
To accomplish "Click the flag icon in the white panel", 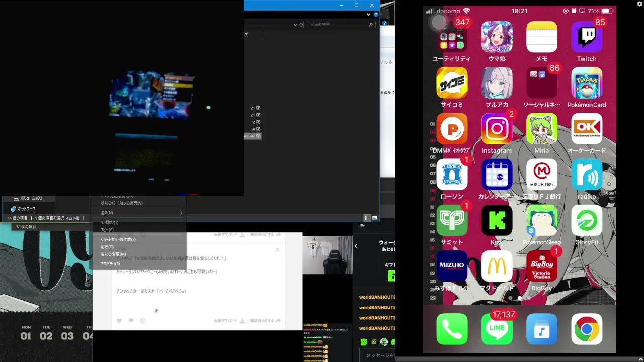I will (131, 321).
